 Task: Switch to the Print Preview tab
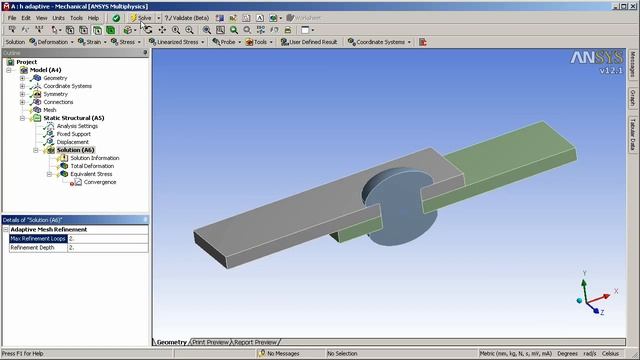[x=211, y=342]
